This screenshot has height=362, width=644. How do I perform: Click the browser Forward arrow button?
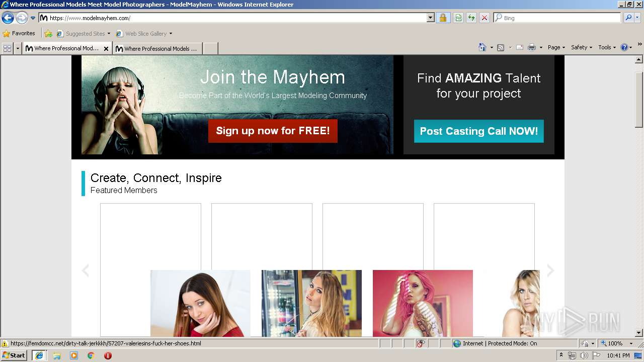pyautogui.click(x=22, y=18)
